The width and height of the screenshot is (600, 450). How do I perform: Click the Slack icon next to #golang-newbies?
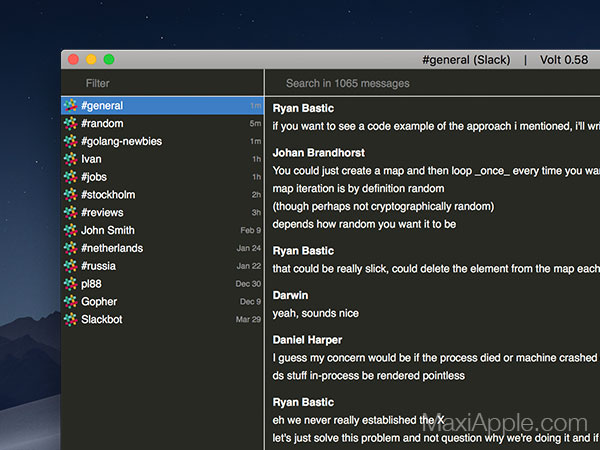pyautogui.click(x=70, y=141)
